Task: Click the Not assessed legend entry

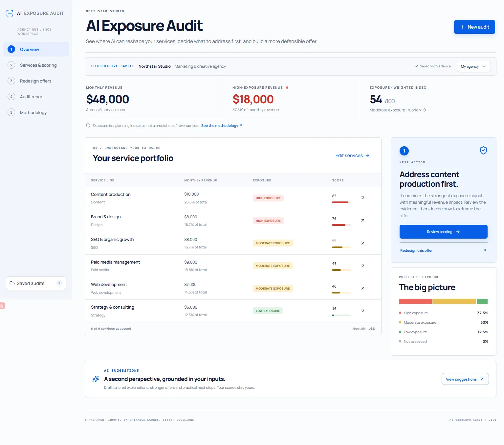Action: (443, 341)
